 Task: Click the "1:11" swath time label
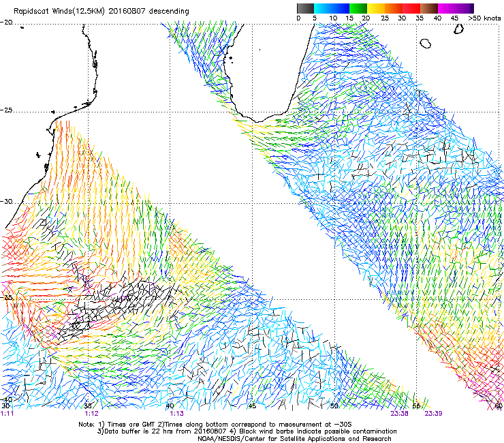coord(7,414)
